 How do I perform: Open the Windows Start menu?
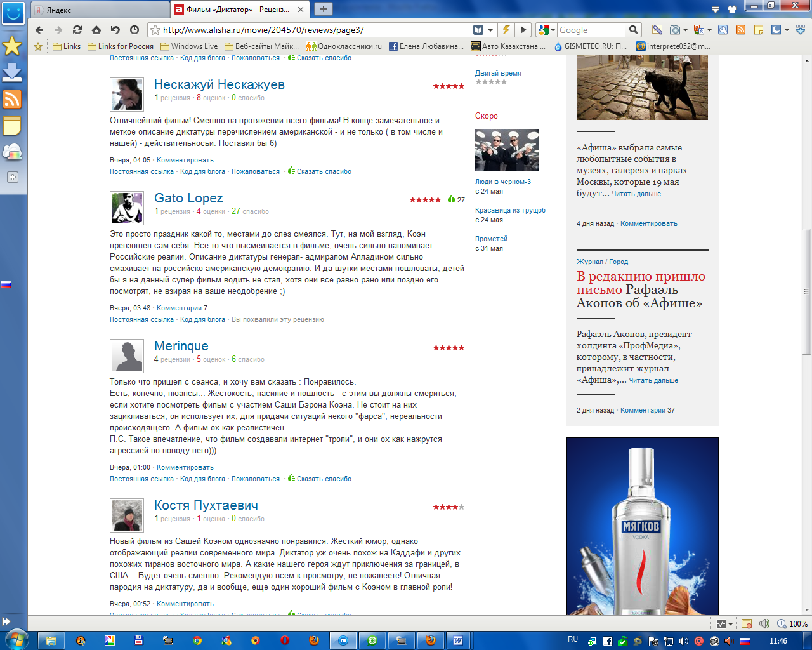click(16, 640)
